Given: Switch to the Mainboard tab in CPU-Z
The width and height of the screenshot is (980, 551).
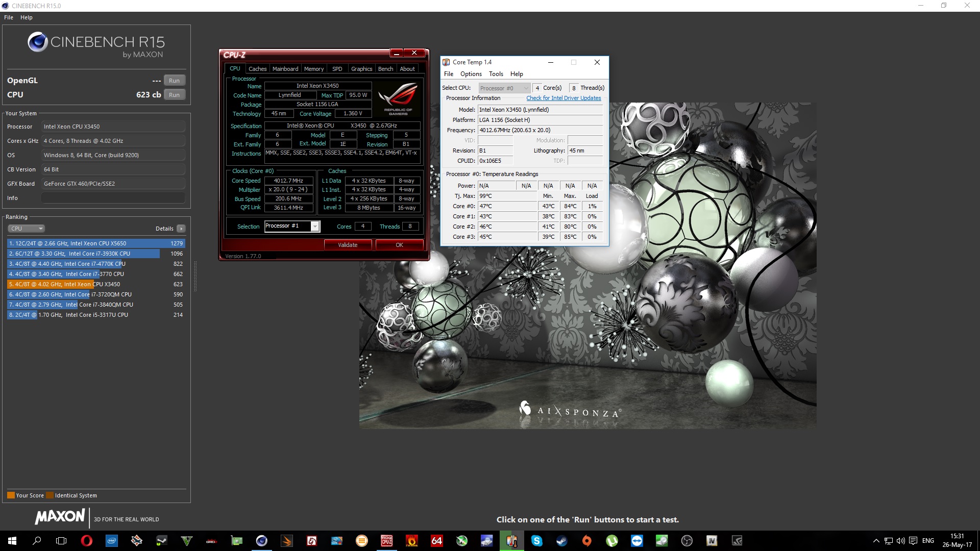Looking at the screenshot, I should tap(285, 69).
